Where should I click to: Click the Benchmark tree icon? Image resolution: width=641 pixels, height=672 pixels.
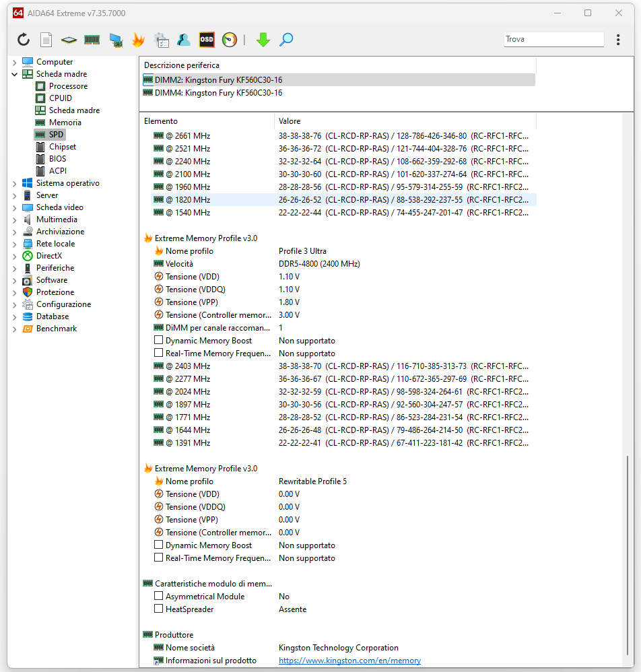click(x=28, y=329)
